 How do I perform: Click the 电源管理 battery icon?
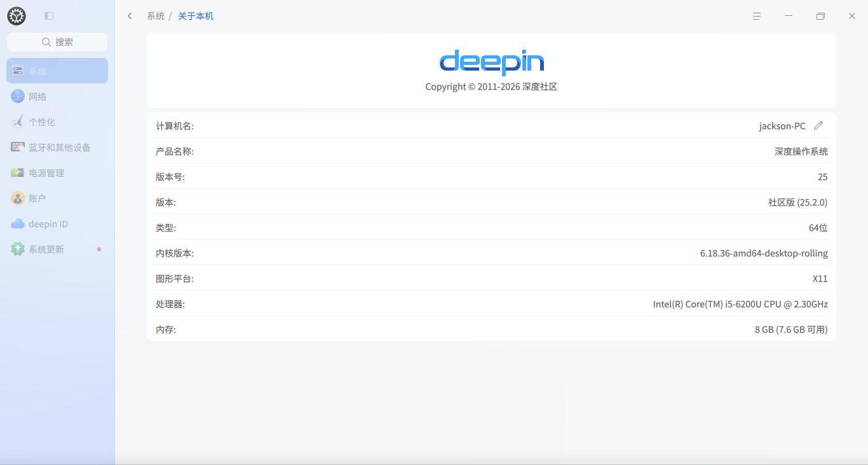(x=18, y=172)
